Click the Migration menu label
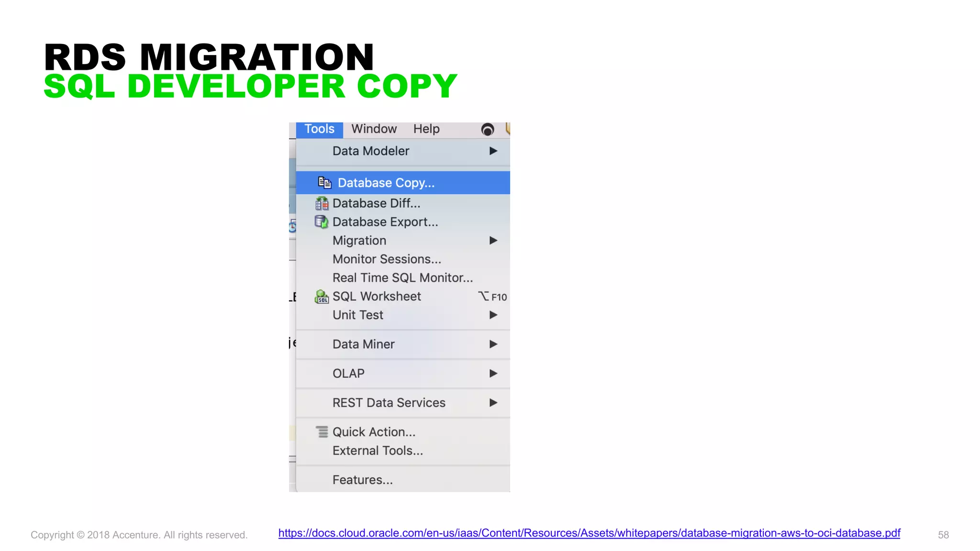The height and width of the screenshot is (551, 980). (x=359, y=241)
